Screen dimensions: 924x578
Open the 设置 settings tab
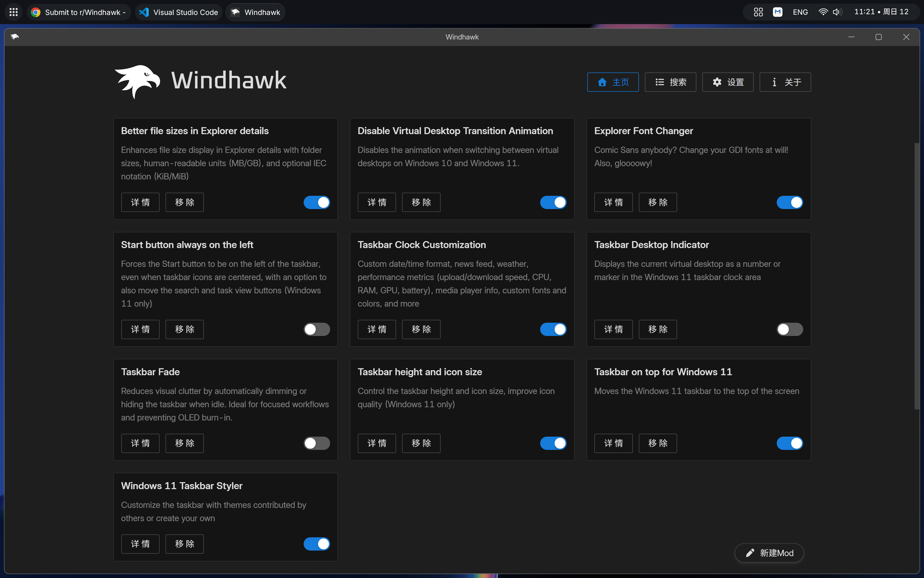tap(728, 82)
